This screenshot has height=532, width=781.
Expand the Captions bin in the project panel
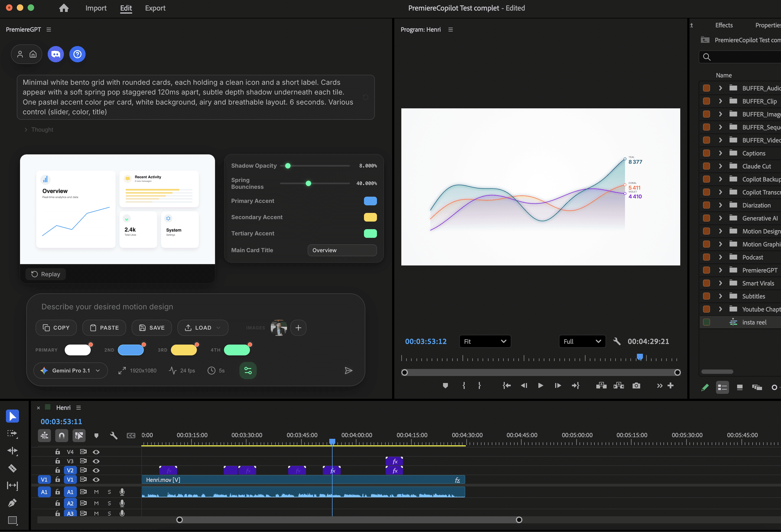[720, 153]
